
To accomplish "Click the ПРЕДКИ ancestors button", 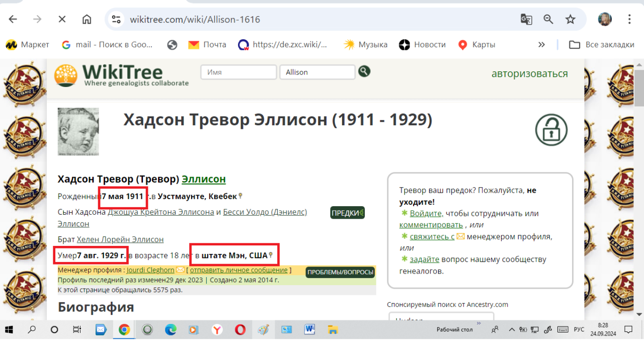I will (x=347, y=213).
